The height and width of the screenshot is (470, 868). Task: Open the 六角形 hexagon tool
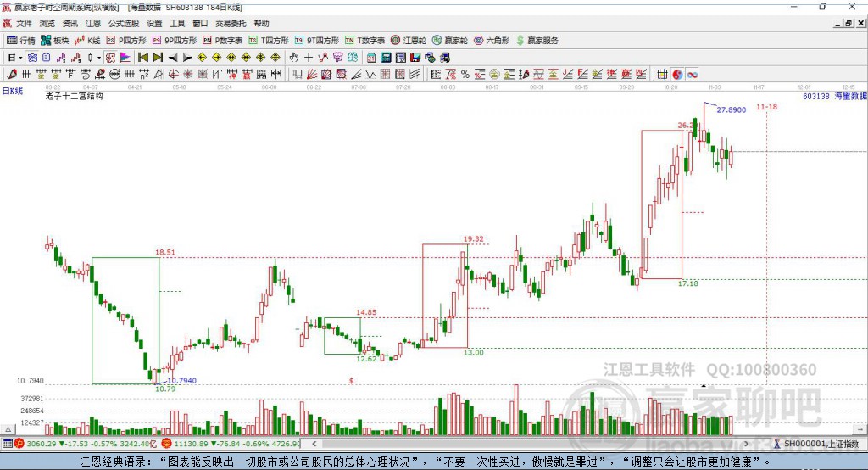(x=492, y=41)
